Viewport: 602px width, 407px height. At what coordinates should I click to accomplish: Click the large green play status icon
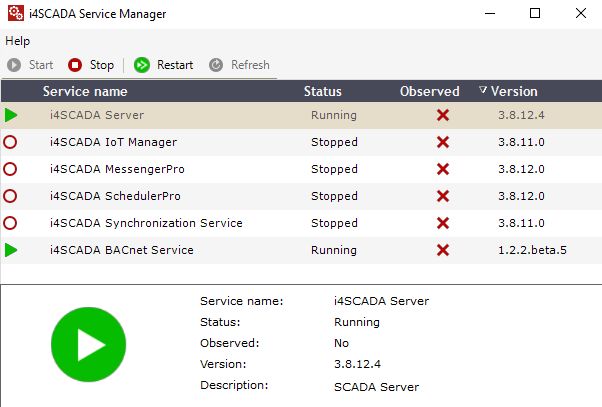coord(88,344)
